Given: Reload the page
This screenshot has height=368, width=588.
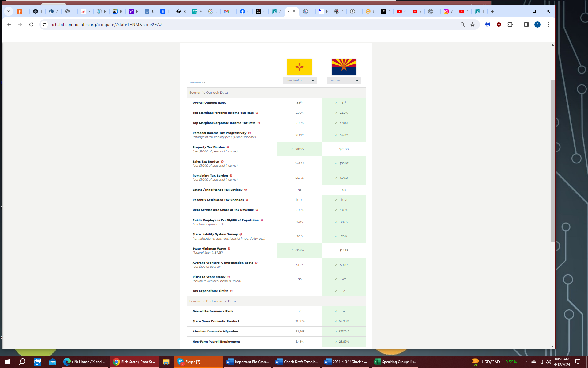Looking at the screenshot, I should point(31,25).
